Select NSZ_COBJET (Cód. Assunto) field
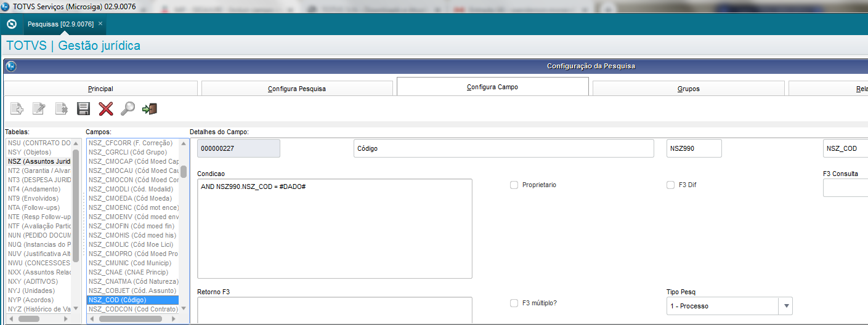 [x=133, y=291]
